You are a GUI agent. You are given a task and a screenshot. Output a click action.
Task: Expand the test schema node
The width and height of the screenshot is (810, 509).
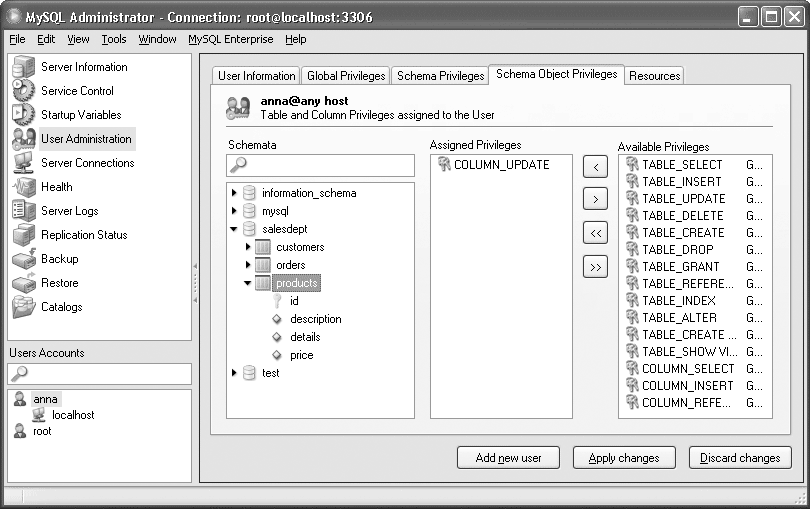point(235,373)
